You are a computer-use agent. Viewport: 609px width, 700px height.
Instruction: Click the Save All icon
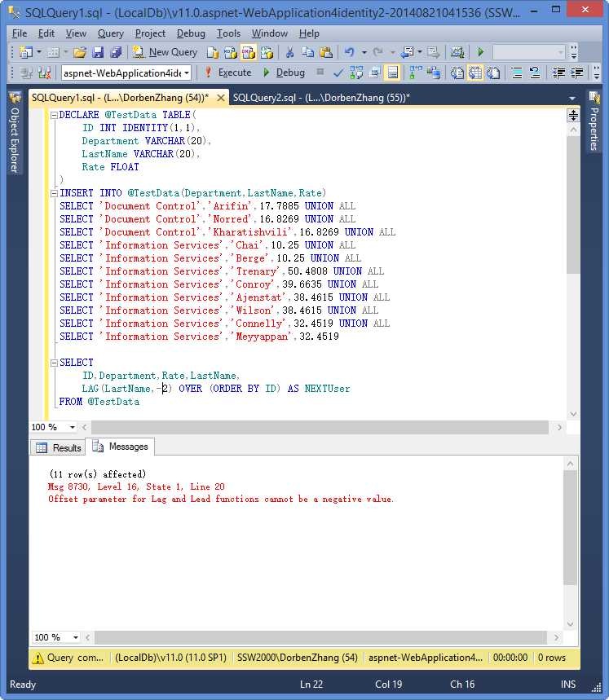click(x=116, y=52)
